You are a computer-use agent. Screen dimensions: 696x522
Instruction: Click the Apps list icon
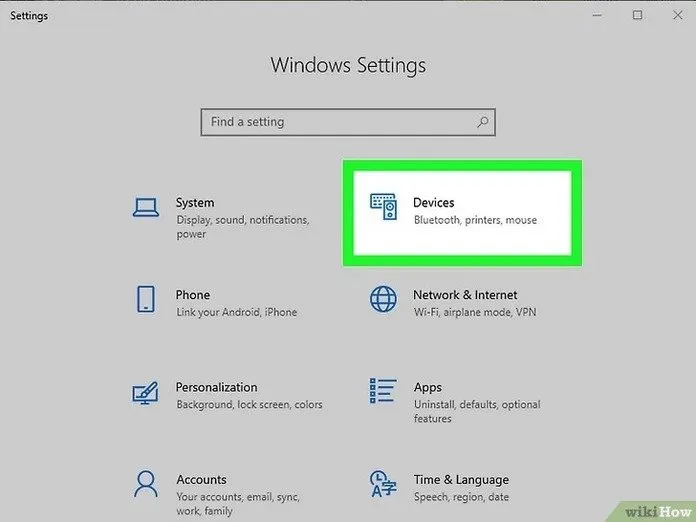(x=383, y=392)
